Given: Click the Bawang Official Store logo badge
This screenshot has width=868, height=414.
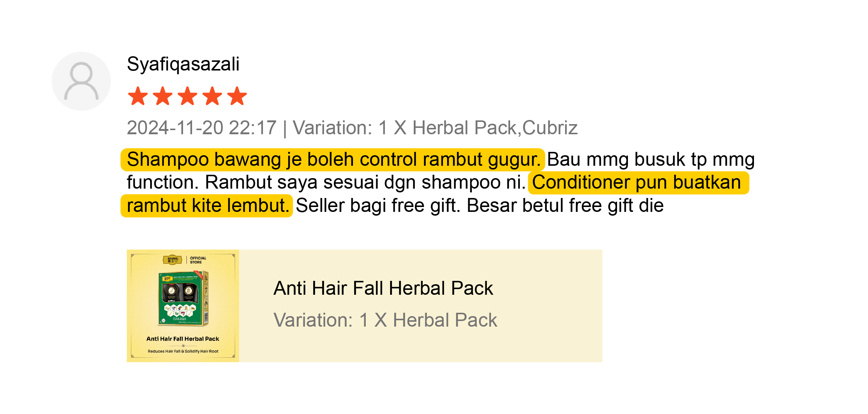Looking at the screenshot, I should 185,260.
